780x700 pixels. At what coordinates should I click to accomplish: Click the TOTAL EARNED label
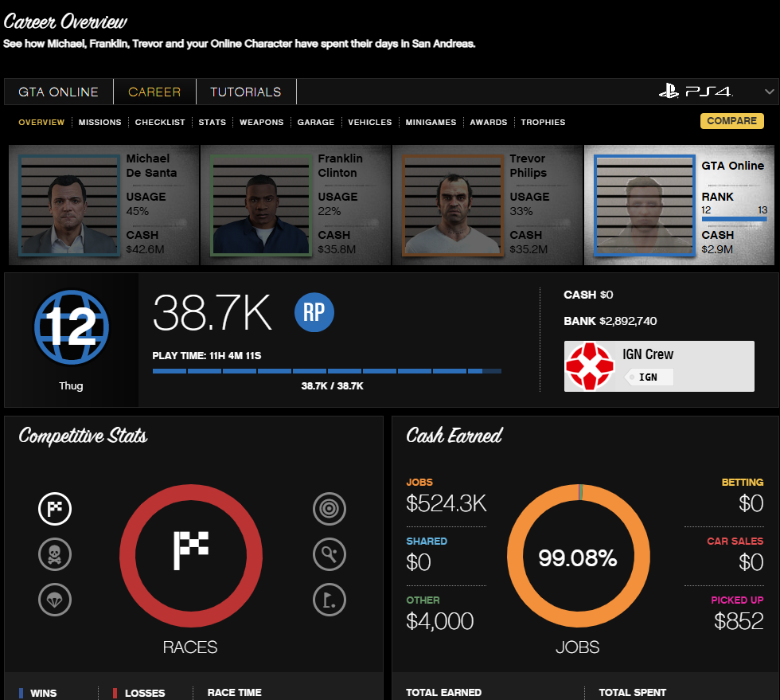[x=444, y=693]
